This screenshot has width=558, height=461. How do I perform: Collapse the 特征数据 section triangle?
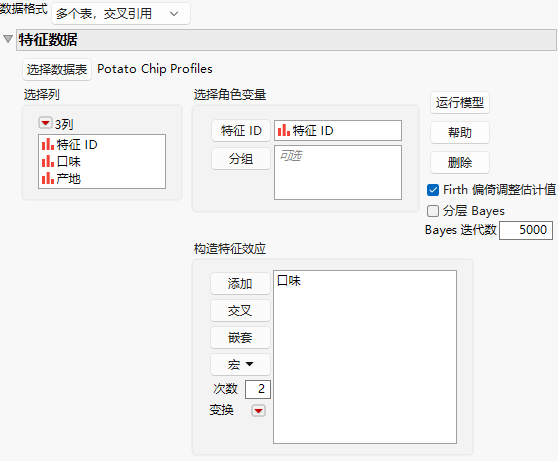tap(8, 39)
